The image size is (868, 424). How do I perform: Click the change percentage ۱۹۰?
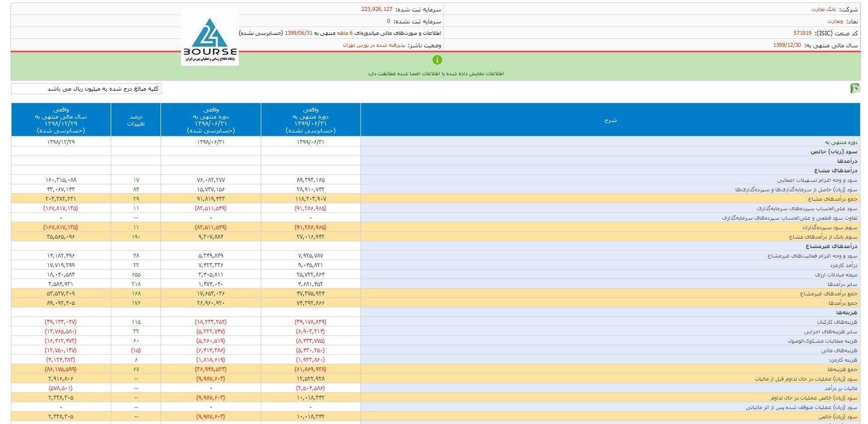click(x=136, y=237)
